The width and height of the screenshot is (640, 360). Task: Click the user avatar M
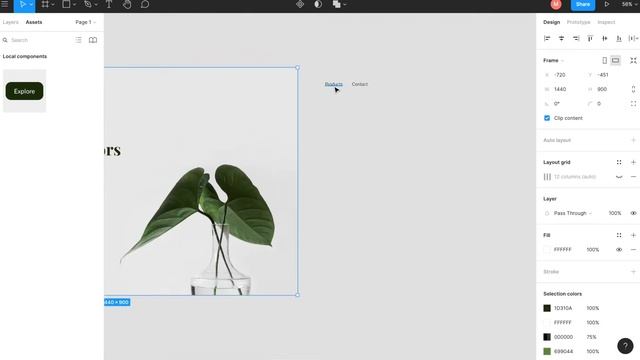coord(556,4)
